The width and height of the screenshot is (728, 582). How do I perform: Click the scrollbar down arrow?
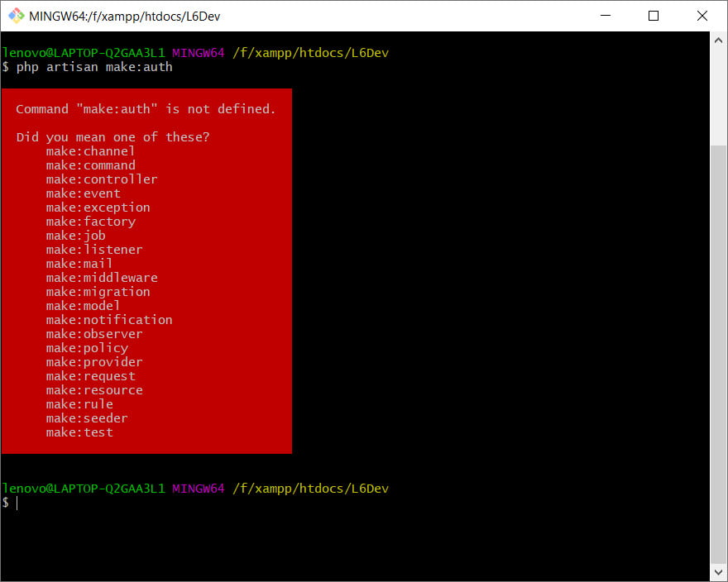[x=718, y=572]
